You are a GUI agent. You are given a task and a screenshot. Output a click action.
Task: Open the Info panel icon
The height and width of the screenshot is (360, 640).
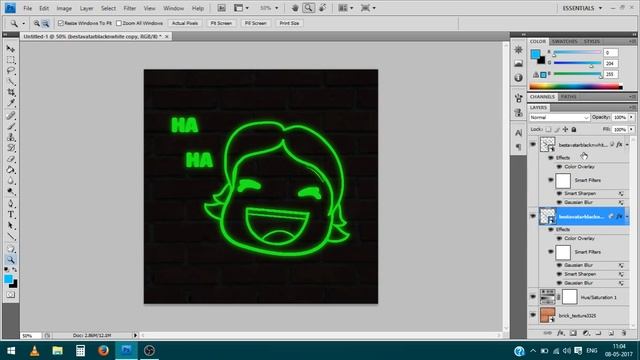518,78
